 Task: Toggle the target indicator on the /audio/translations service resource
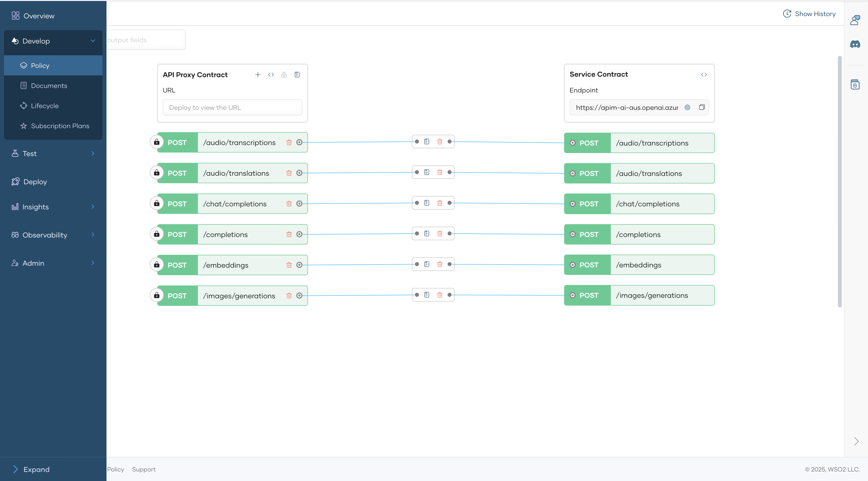[x=573, y=173]
